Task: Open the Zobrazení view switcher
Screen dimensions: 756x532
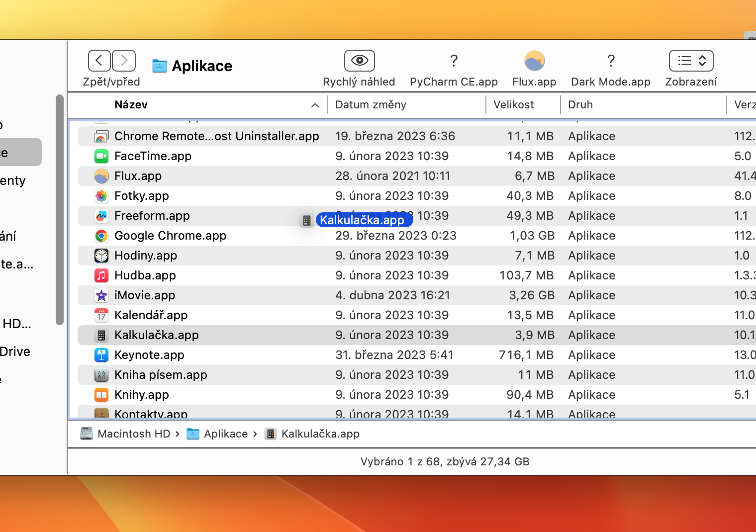Action: pyautogui.click(x=691, y=61)
